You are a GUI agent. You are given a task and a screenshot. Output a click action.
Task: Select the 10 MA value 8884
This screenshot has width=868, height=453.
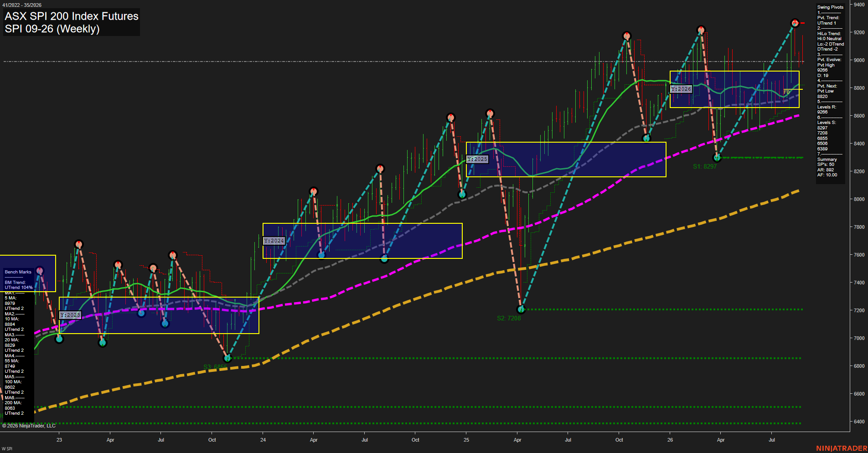(10, 324)
